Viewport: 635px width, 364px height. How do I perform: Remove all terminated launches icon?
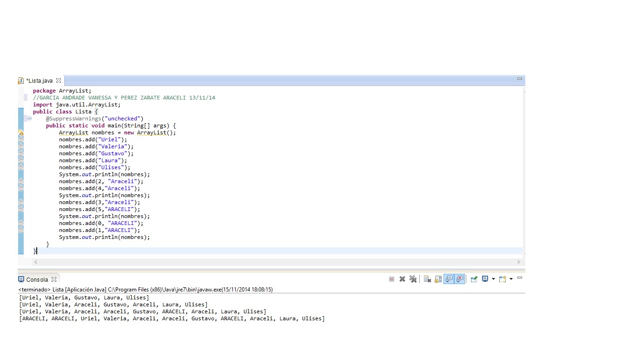click(413, 279)
